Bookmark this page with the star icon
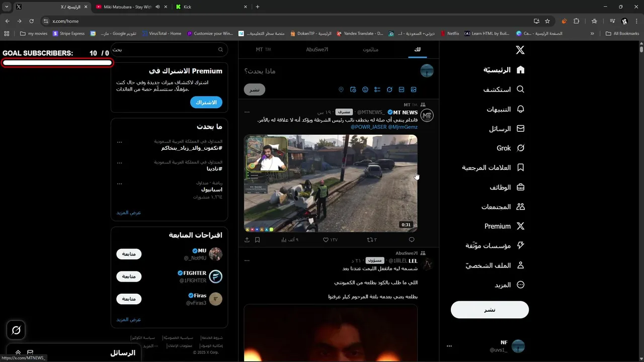The height and width of the screenshot is (362, 644). pyautogui.click(x=547, y=21)
